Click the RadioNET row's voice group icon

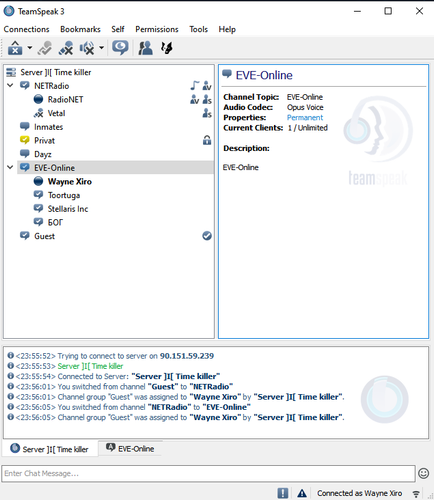point(195,99)
